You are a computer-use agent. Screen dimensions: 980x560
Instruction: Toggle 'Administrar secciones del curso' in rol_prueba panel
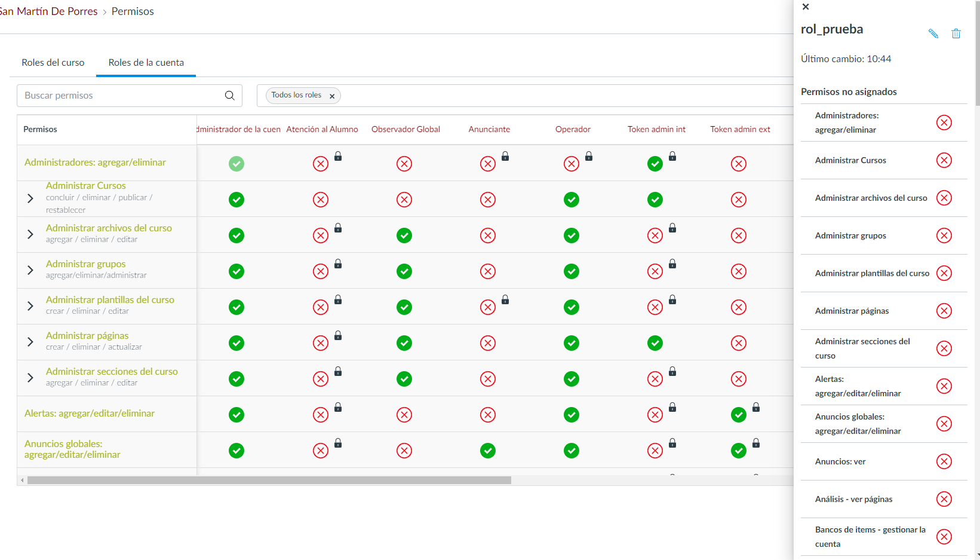pyautogui.click(x=944, y=348)
